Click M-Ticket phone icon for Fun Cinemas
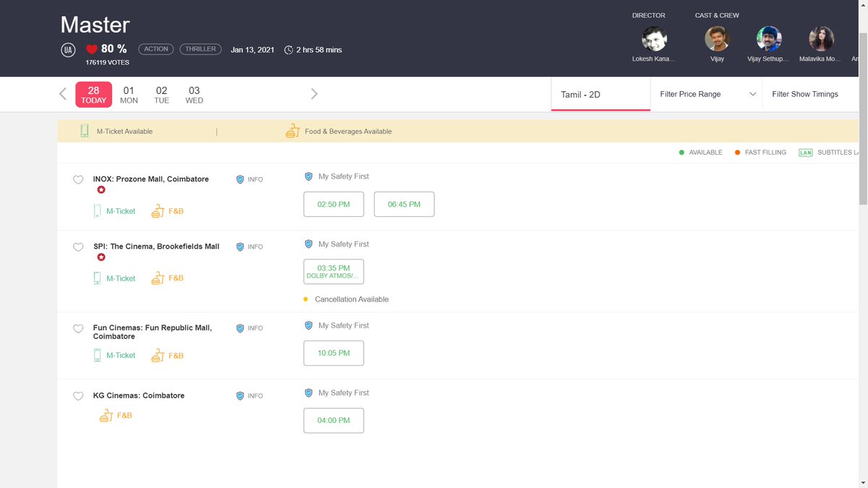The image size is (868, 488). [x=97, y=355]
